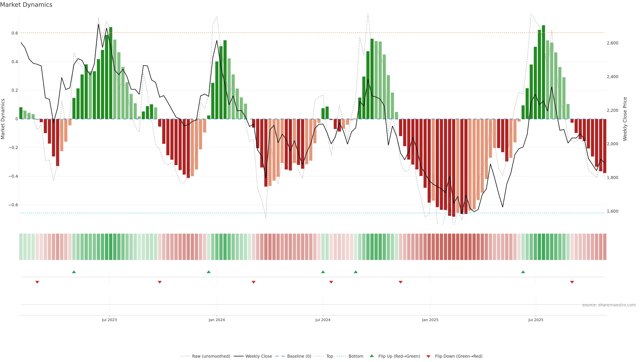The width and height of the screenshot is (644, 362).
Task: Click the green flip-up marker just before Jul 2025
Action: click(x=523, y=272)
